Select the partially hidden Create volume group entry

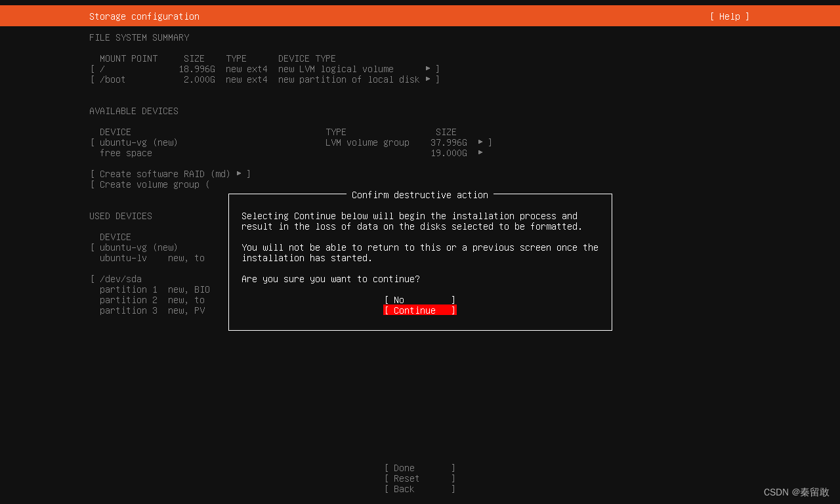click(x=150, y=184)
